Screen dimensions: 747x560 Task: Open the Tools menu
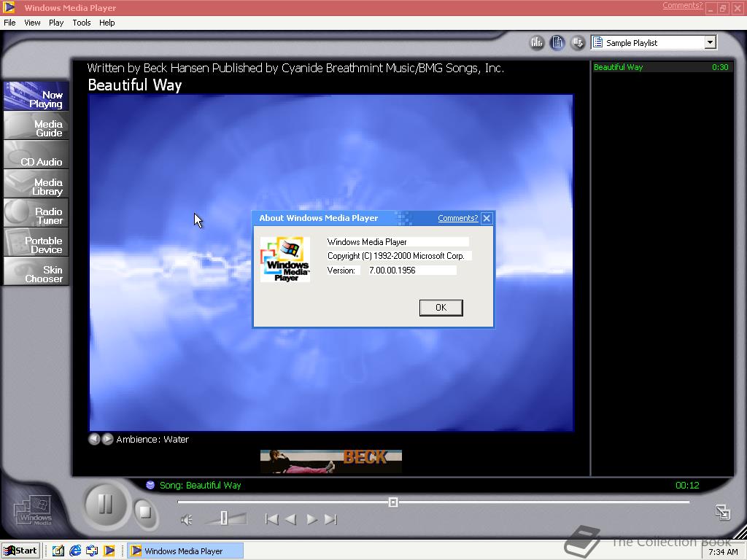[x=82, y=23]
